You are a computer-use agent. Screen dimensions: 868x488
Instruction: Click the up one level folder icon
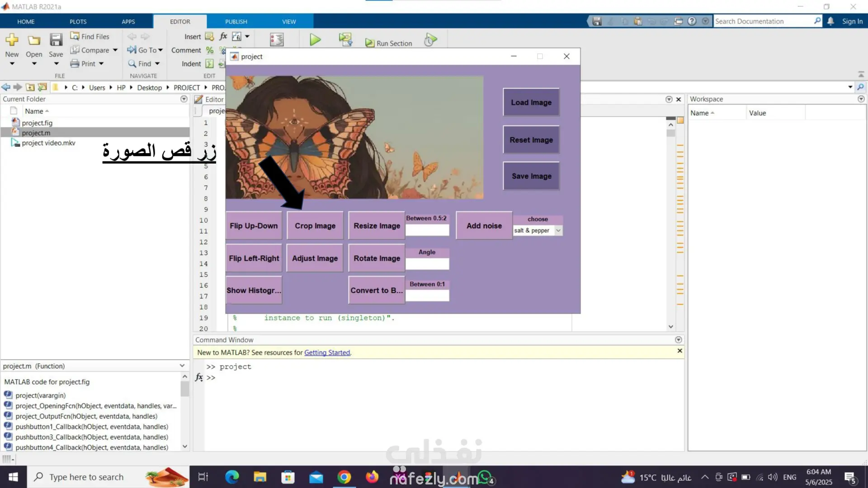coord(30,87)
